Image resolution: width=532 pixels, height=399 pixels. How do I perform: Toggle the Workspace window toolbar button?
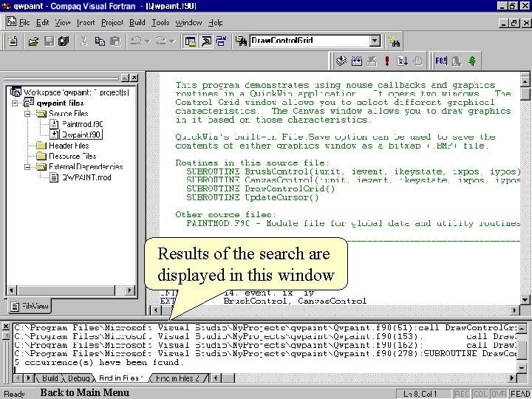(191, 41)
